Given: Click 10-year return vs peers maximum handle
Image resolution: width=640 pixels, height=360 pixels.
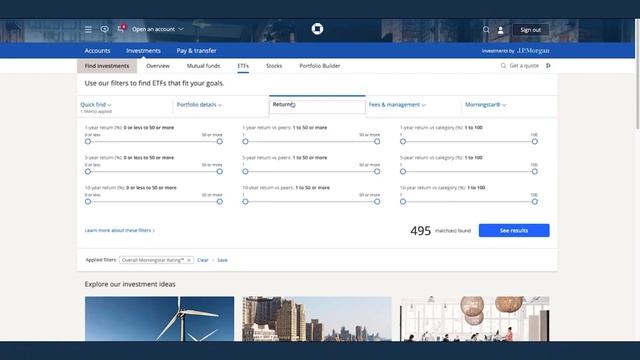Looking at the screenshot, I should click(377, 202).
